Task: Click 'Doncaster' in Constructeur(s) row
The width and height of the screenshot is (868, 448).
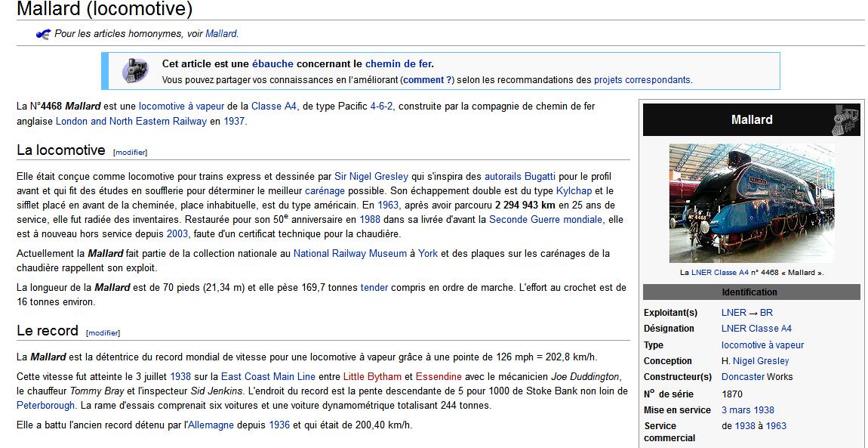Action: click(x=743, y=376)
